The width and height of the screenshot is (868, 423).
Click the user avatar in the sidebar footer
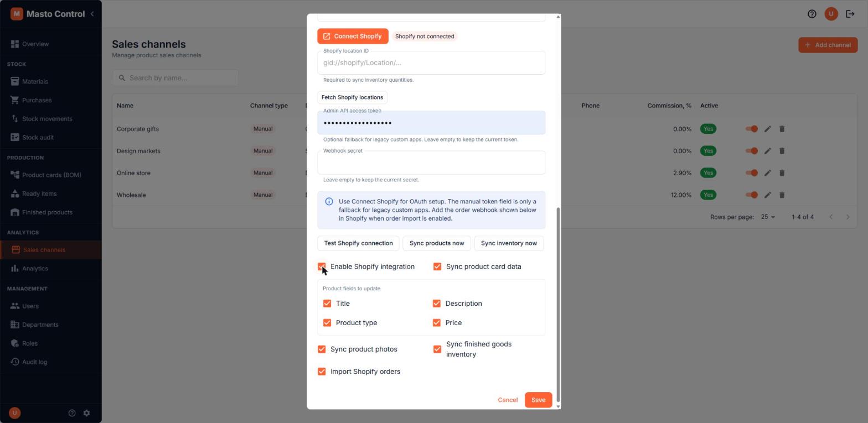[x=15, y=413]
